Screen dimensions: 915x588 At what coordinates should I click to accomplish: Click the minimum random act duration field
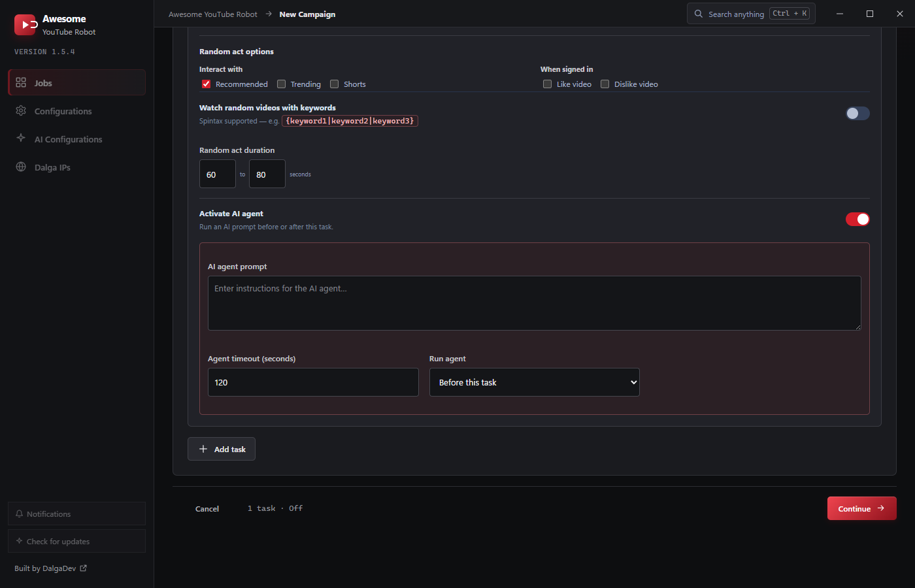218,174
